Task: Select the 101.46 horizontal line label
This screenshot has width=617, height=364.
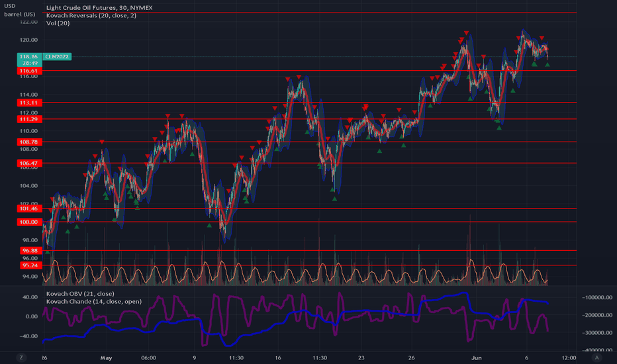Action: 30,208
